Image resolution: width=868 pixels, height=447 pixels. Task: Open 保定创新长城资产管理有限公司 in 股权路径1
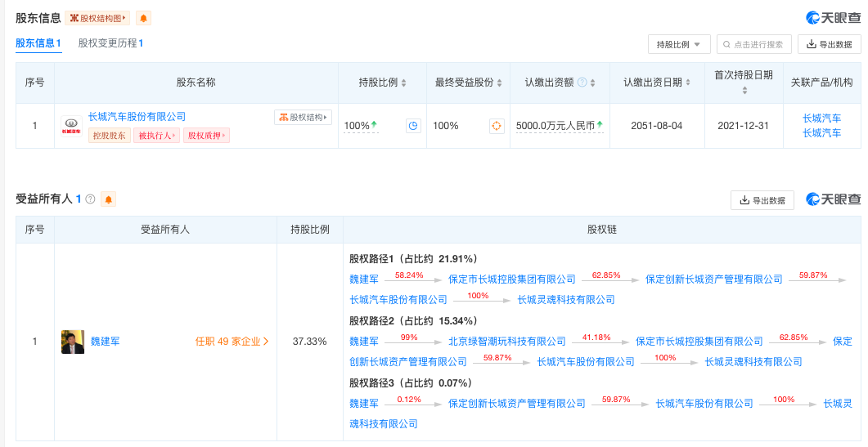[714, 279]
